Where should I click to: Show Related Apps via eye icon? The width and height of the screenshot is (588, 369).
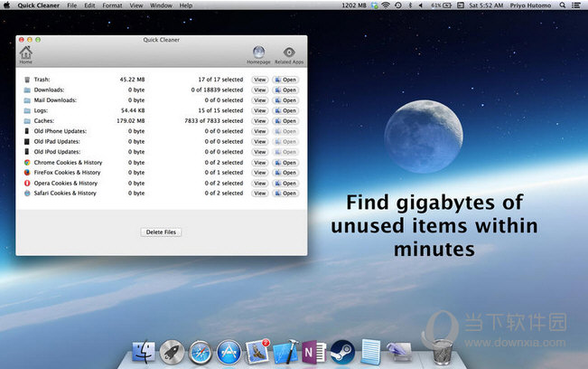(289, 55)
